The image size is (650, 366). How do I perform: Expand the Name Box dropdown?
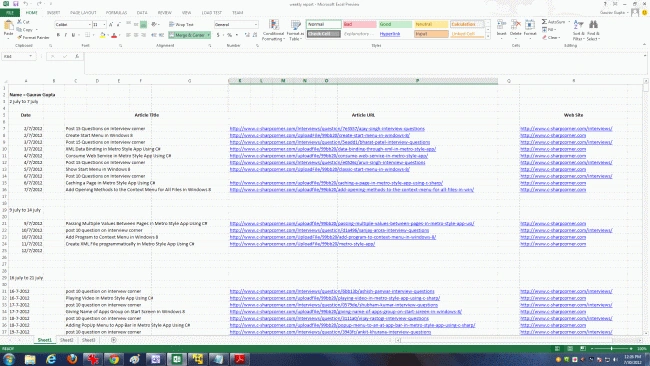31,56
